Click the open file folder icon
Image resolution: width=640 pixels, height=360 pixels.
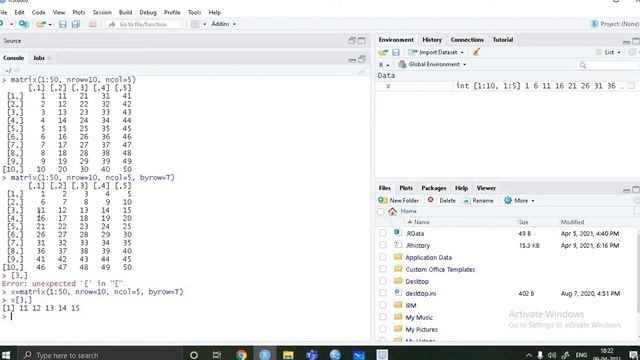40,24
